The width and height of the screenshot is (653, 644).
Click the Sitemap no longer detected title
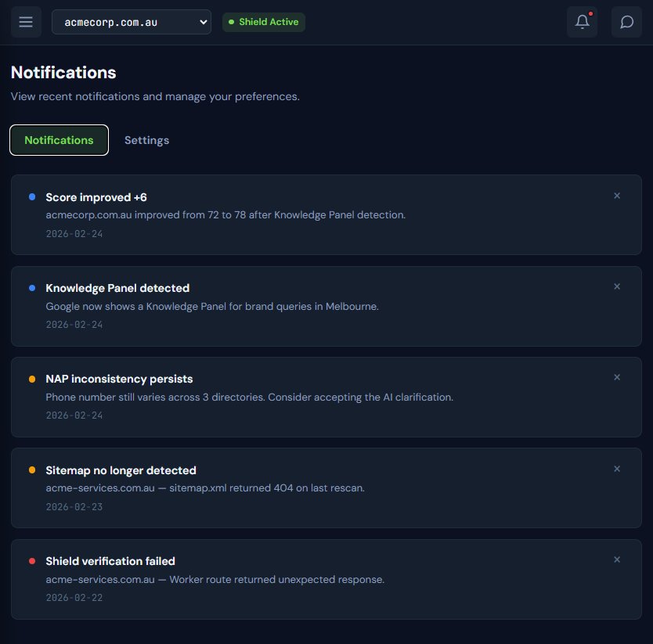(121, 470)
